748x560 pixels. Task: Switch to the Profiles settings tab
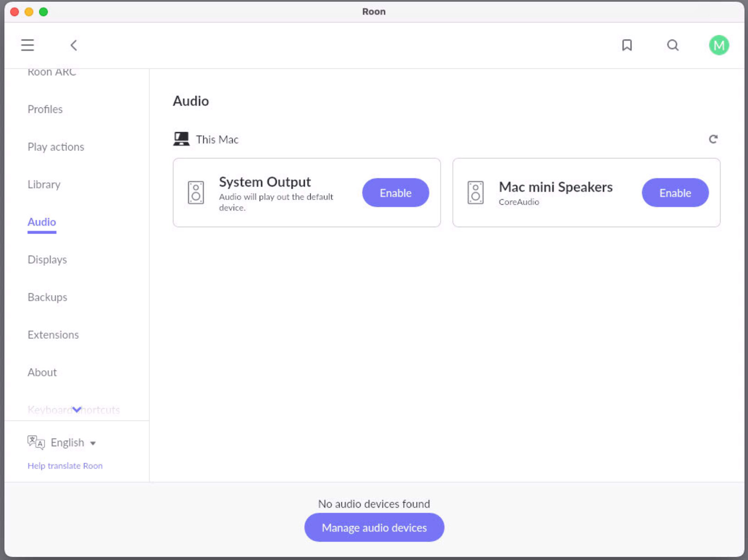pos(45,109)
